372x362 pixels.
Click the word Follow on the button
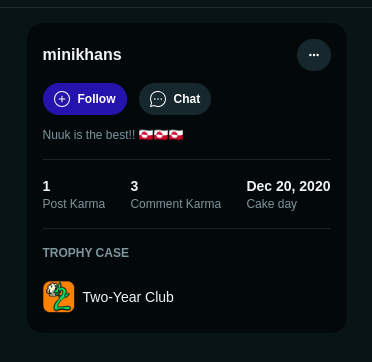(x=96, y=99)
